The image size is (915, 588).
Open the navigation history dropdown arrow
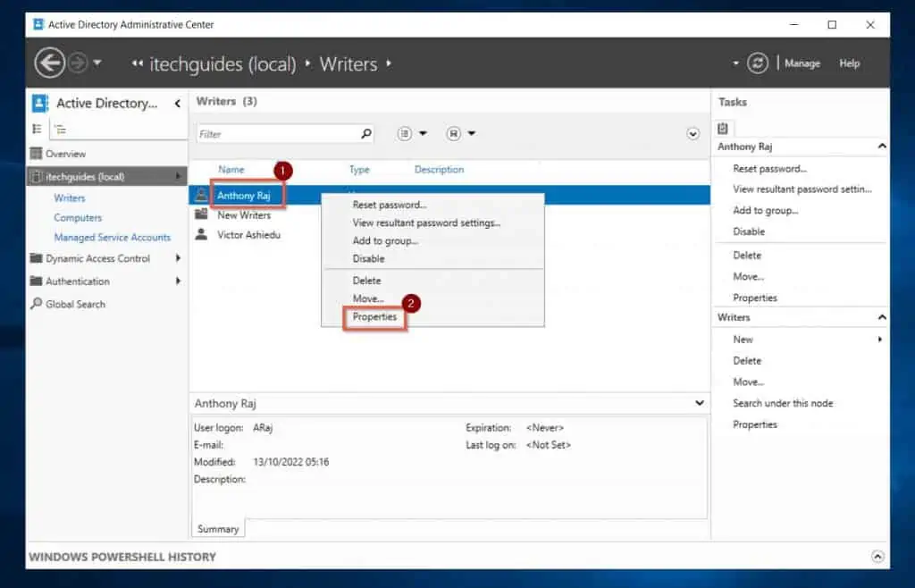[x=97, y=63]
